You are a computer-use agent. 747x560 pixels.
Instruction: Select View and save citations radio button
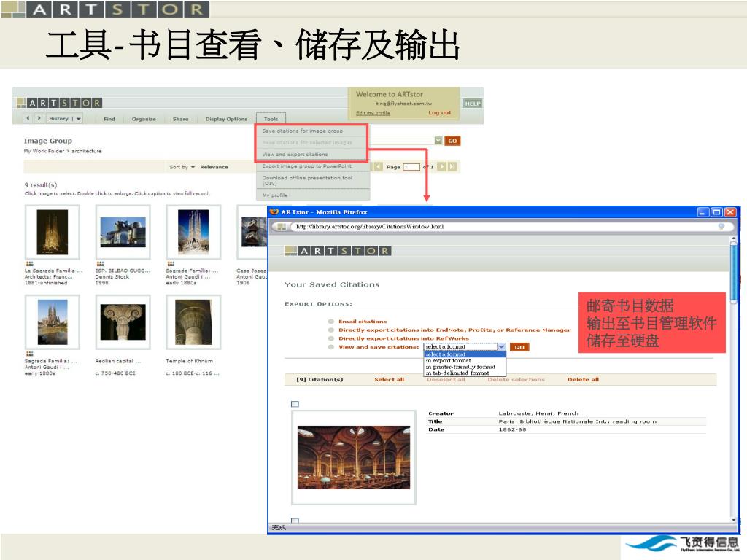pyautogui.click(x=330, y=346)
